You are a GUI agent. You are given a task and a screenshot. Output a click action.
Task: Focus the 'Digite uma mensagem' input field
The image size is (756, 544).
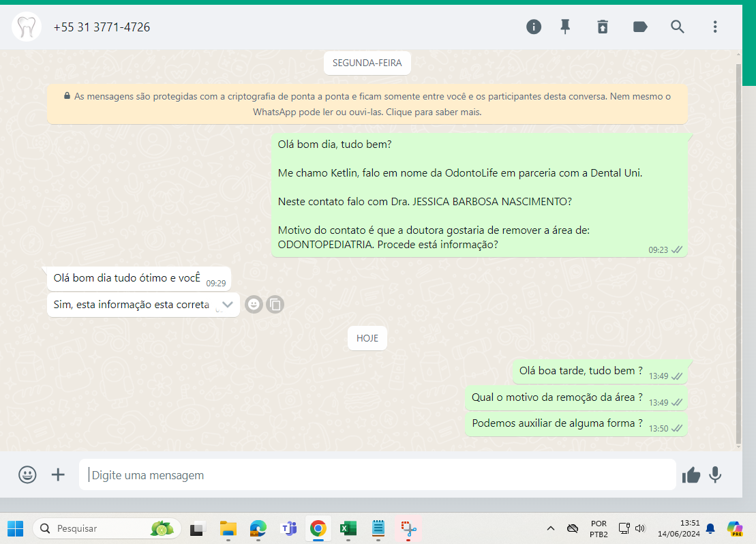click(378, 474)
